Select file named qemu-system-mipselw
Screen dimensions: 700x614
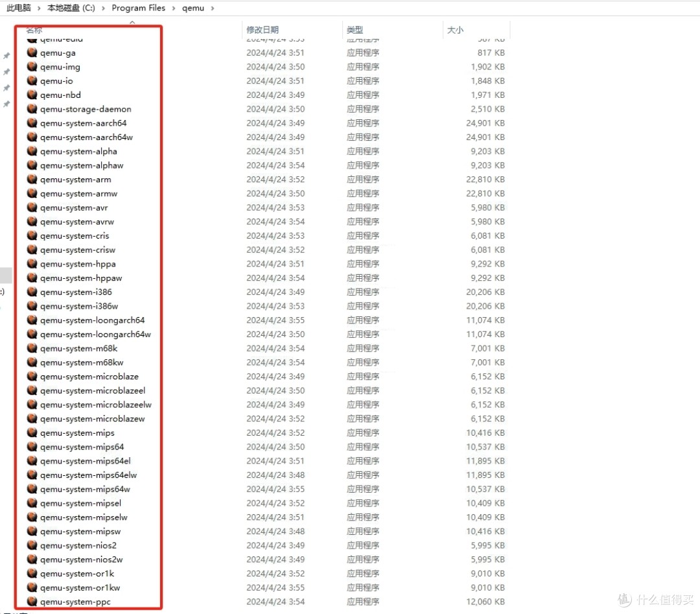(x=84, y=517)
